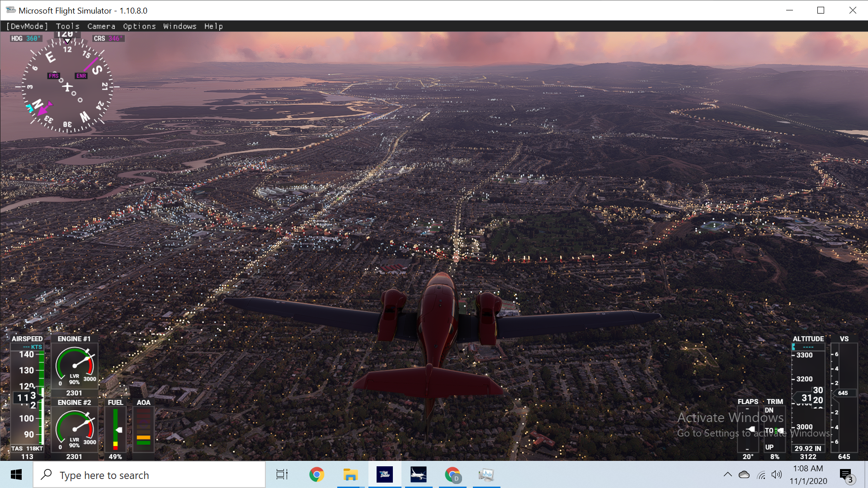868x488 pixels.
Task: Click the 8% trim value
Action: [775, 457]
